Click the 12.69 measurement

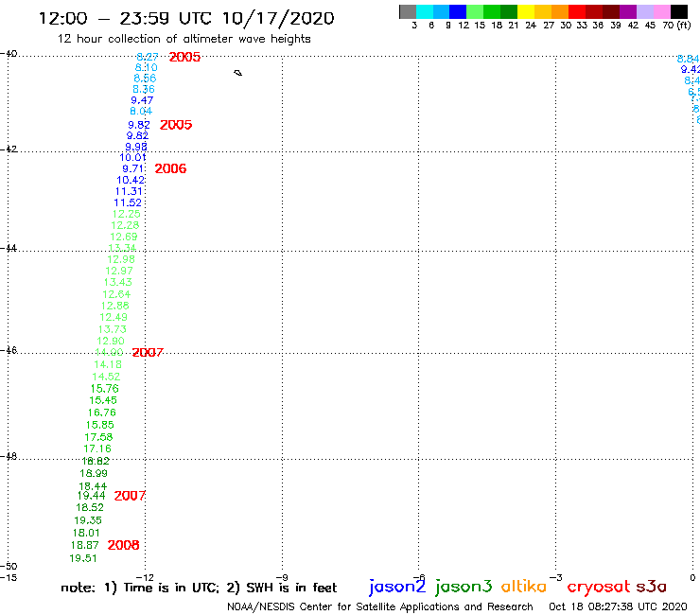[x=124, y=237]
